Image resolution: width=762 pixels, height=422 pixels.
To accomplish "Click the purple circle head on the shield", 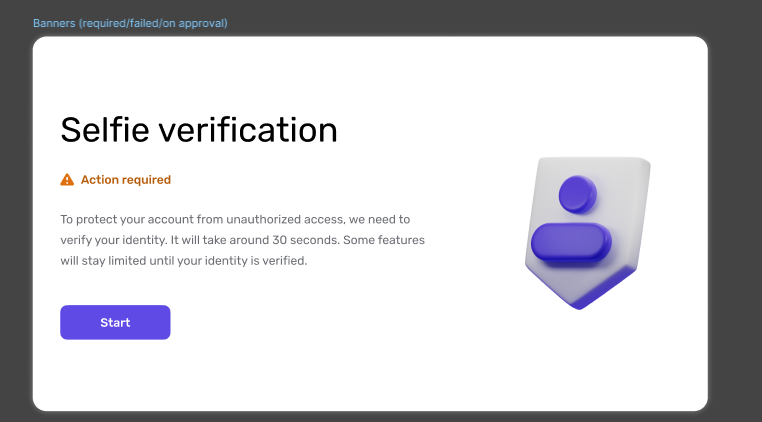I will point(577,194).
